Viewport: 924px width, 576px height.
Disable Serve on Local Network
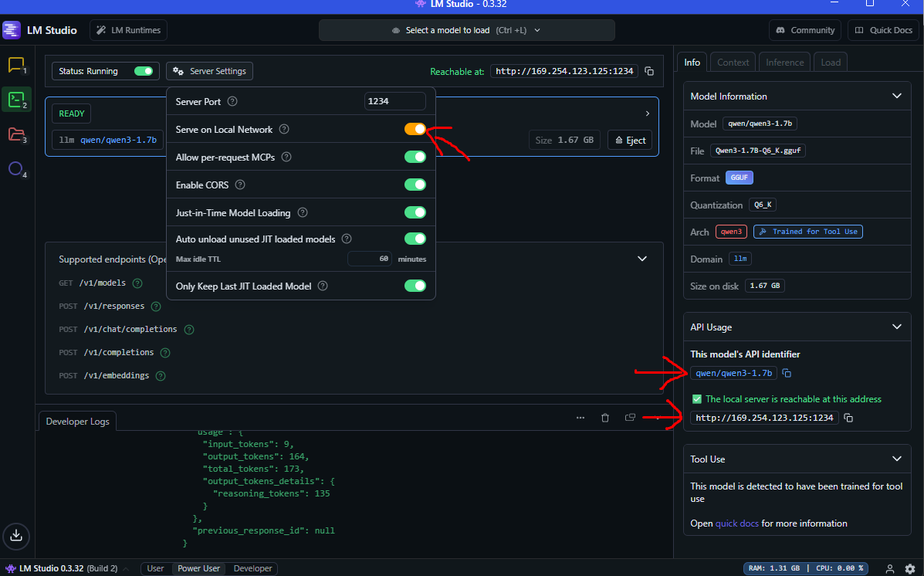[x=415, y=129]
